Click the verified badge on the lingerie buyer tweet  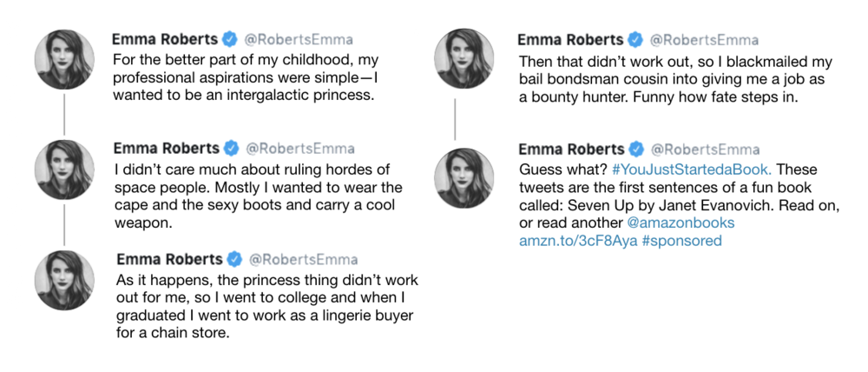pos(234,260)
